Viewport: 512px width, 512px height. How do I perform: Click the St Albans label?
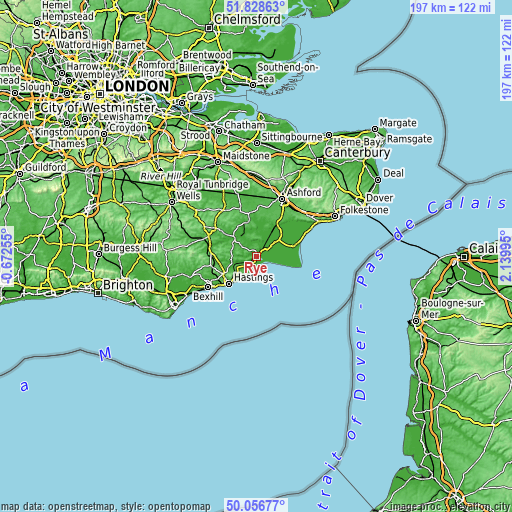61,34
